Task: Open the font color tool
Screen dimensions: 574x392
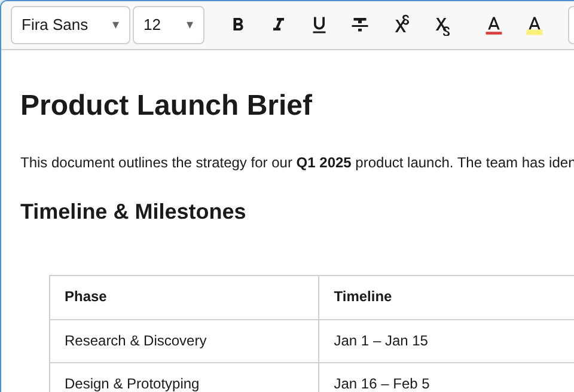Action: pyautogui.click(x=493, y=24)
